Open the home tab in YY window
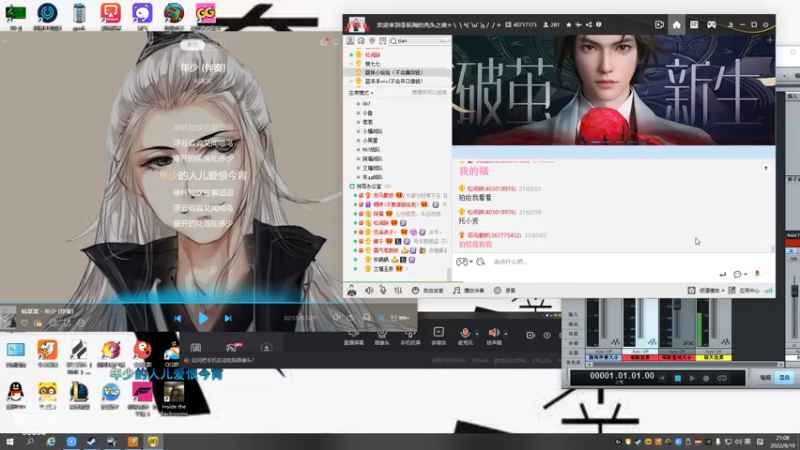The image size is (800, 450). click(x=676, y=24)
